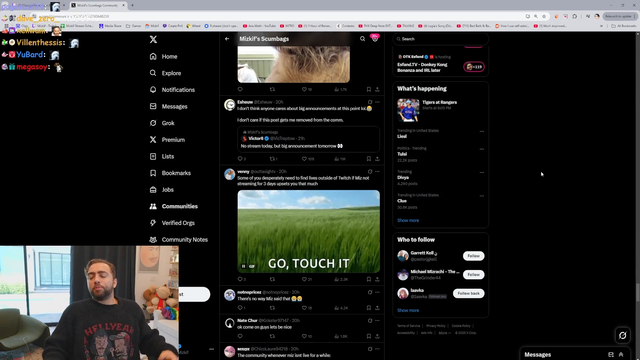Open Grok from the sidebar
Image resolution: width=640 pixels, height=360 pixels.
coord(162,123)
